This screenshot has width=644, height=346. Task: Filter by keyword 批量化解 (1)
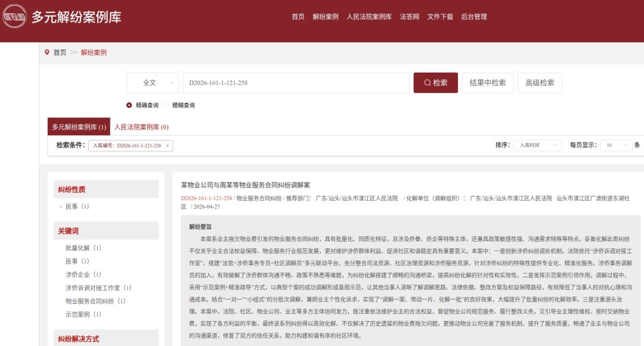pyautogui.click(x=83, y=248)
